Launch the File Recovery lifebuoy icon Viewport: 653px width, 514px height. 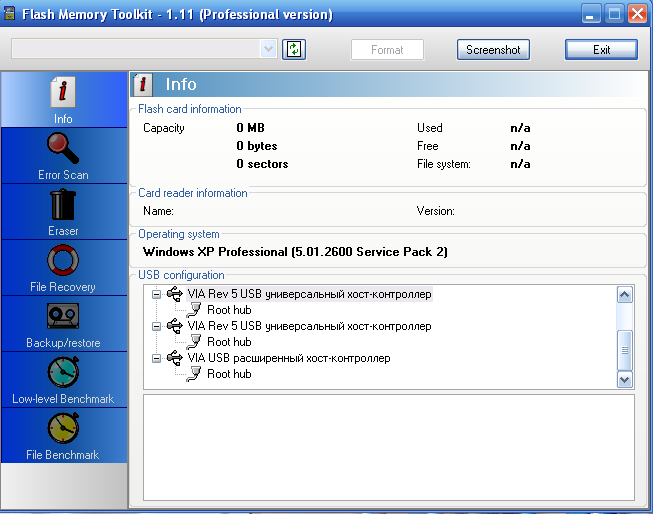click(x=63, y=260)
